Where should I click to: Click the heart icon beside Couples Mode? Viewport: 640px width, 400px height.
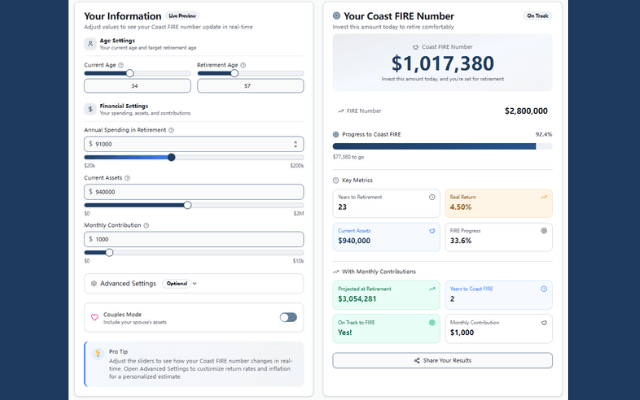[95, 318]
